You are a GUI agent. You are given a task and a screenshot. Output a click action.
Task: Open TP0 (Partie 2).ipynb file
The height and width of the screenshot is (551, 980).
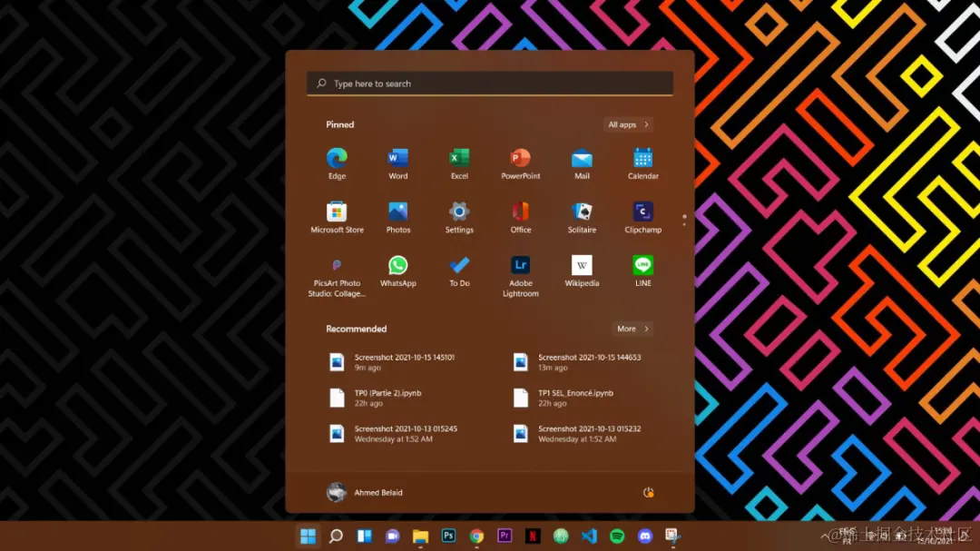coord(397,398)
